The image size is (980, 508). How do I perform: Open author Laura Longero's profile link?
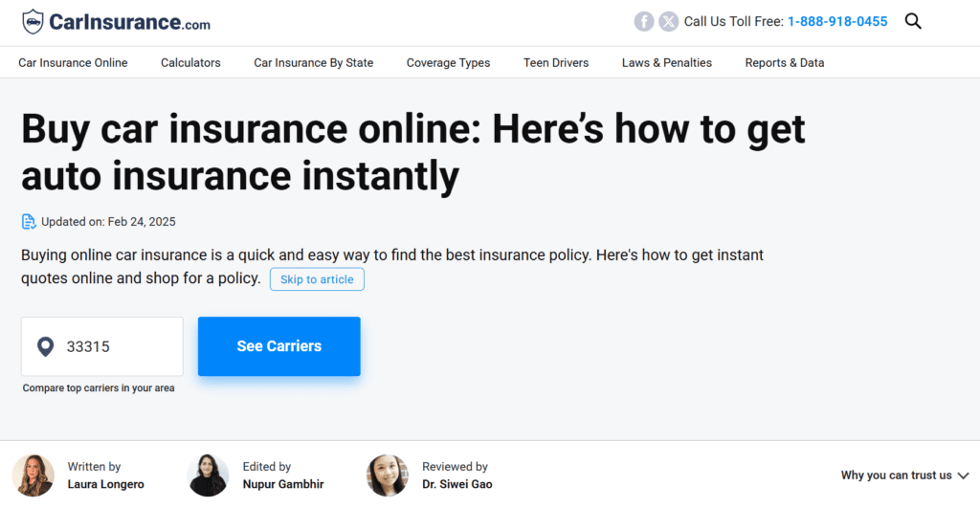[x=105, y=484]
